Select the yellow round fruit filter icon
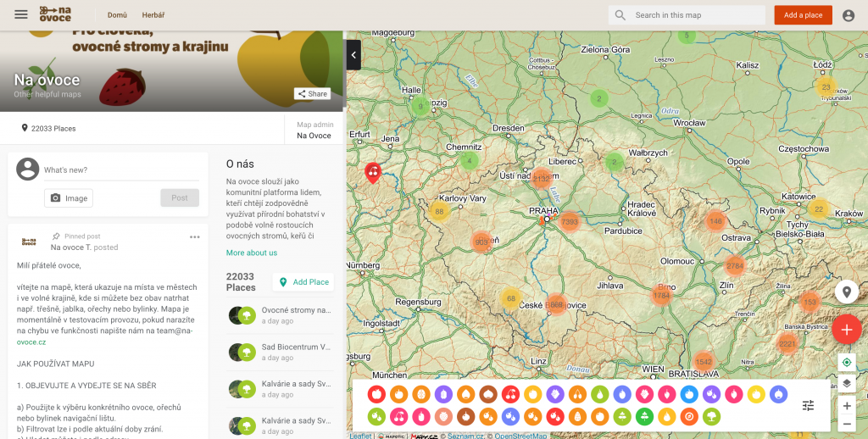The height and width of the screenshot is (439, 868). click(x=756, y=394)
